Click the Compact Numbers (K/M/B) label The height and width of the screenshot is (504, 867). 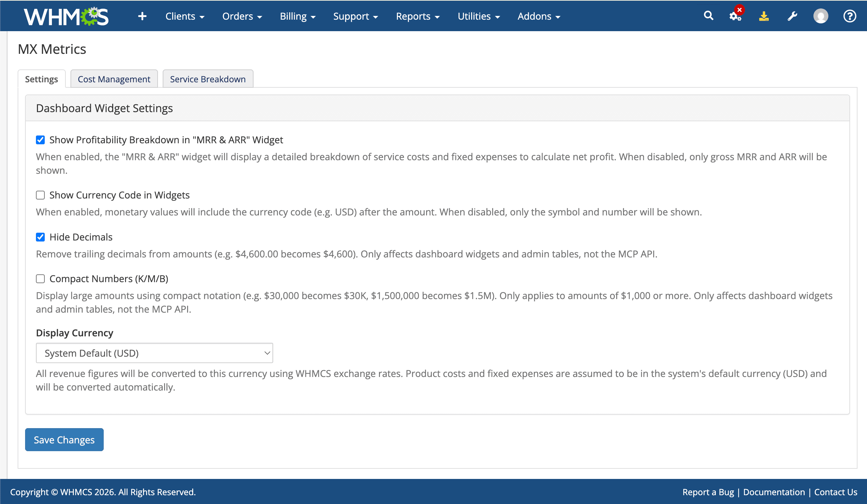(109, 279)
